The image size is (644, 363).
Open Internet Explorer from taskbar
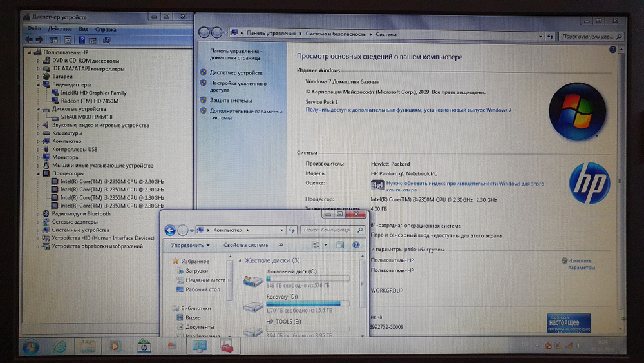60,346
